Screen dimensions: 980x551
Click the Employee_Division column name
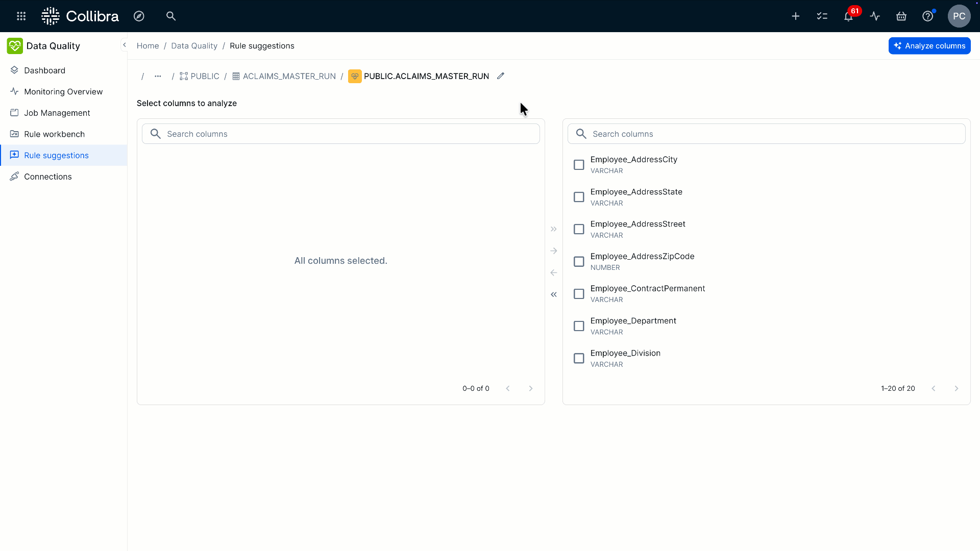point(625,353)
